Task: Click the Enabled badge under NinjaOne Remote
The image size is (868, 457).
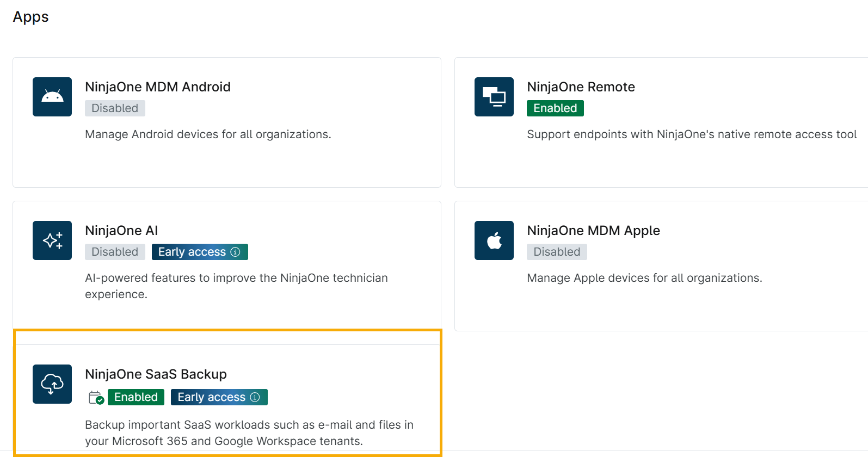Action: [555, 108]
